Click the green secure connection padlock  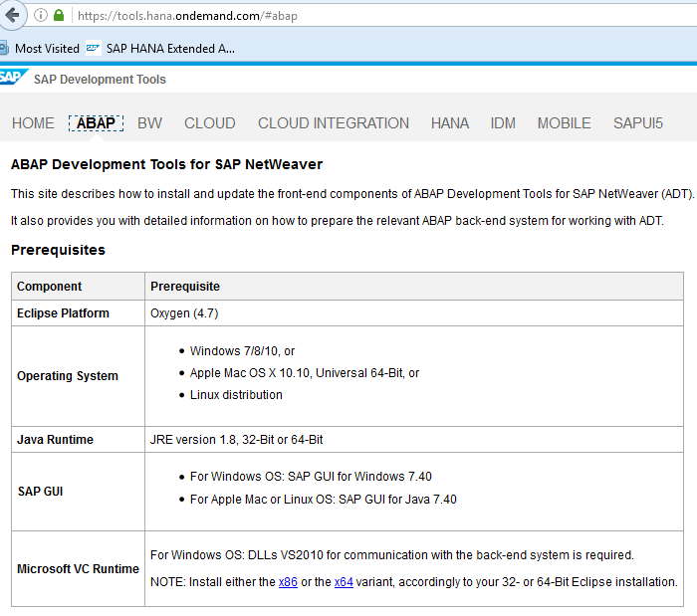pyautogui.click(x=59, y=16)
